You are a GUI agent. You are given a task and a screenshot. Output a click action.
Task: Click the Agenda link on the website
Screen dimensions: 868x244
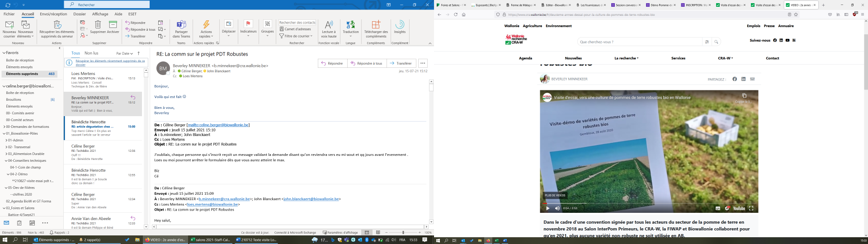[x=525, y=58]
